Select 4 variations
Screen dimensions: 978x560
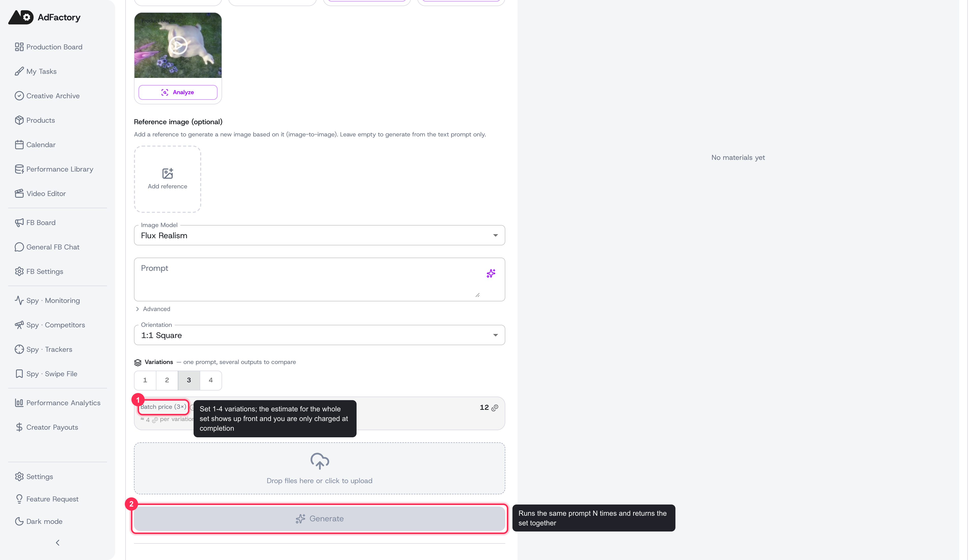point(211,380)
